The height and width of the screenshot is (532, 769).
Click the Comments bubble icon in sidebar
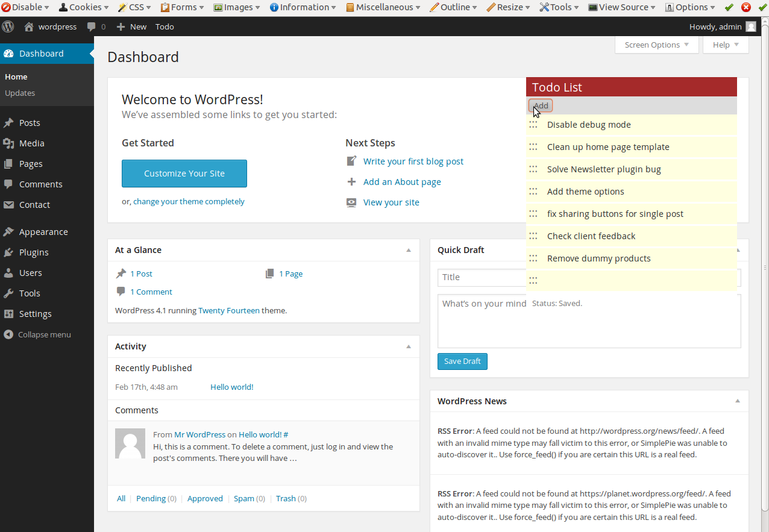8,184
